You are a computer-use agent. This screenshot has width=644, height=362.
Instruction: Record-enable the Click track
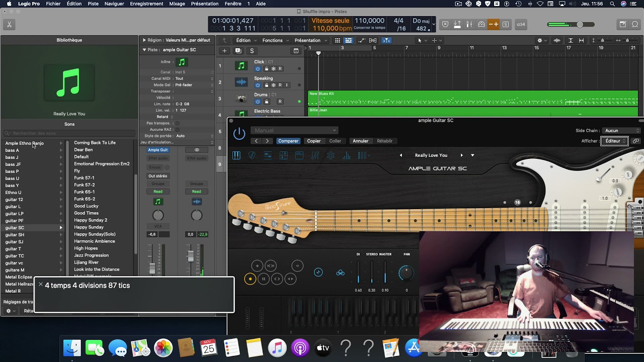[x=280, y=69]
